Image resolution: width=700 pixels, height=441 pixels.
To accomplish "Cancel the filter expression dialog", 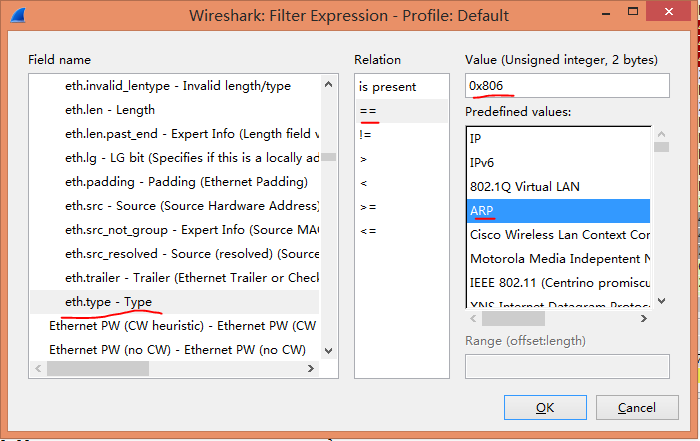I will point(637,408).
